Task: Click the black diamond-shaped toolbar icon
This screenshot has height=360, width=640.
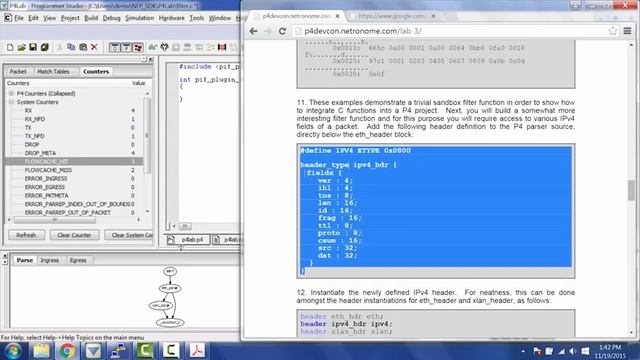Action: coord(164,47)
